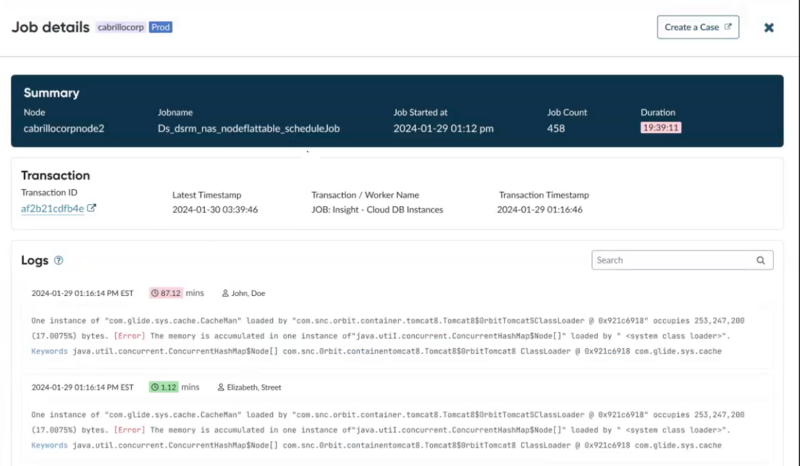Click the user icon beside Elizabeth, Street
The image size is (800, 466).
pyautogui.click(x=221, y=387)
